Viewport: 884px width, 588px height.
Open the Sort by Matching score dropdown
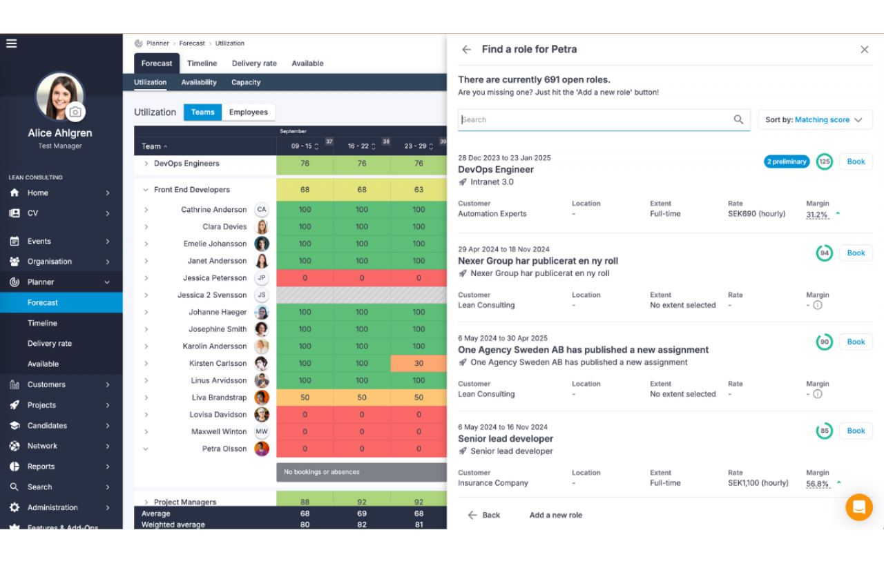coord(815,120)
